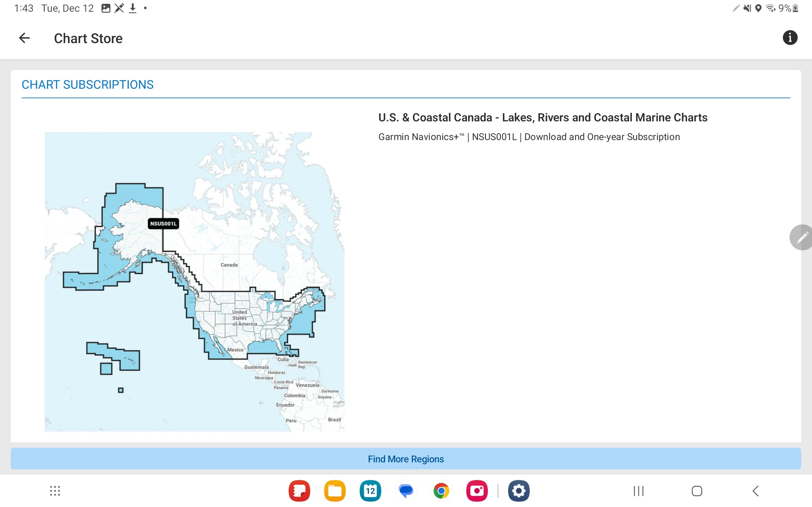Click the Chrome browser icon in taskbar
The height and width of the screenshot is (507, 812).
coord(442,491)
